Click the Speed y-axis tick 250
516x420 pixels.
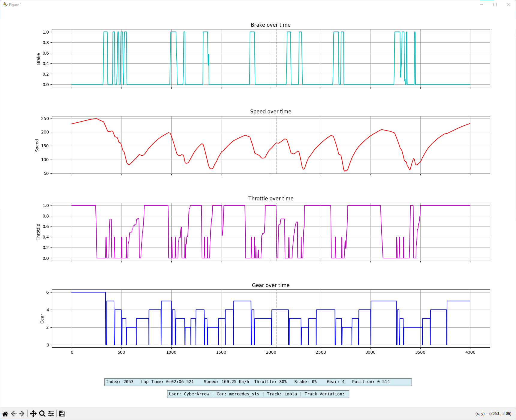point(45,118)
